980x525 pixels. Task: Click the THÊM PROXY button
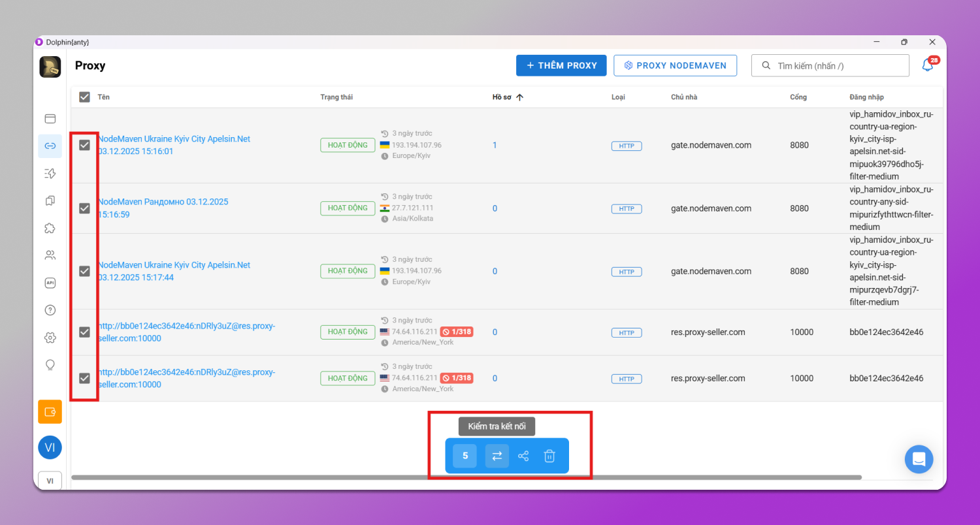tap(561, 65)
